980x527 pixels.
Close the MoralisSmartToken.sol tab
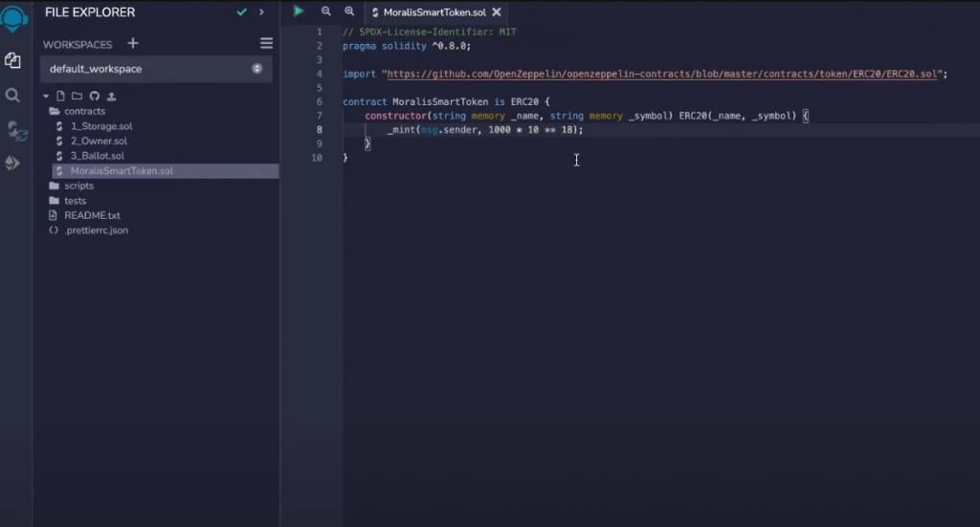pyautogui.click(x=497, y=11)
